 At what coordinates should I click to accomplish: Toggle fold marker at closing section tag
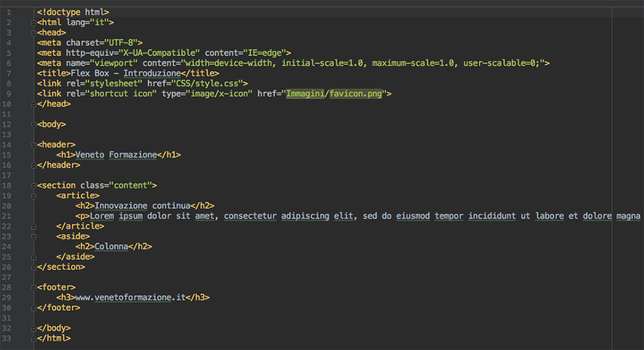pos(33,267)
